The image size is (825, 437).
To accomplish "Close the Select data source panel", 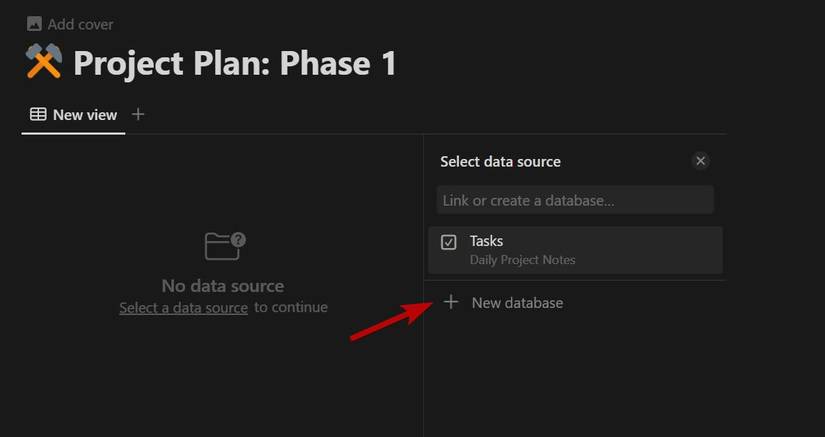I will coord(701,161).
